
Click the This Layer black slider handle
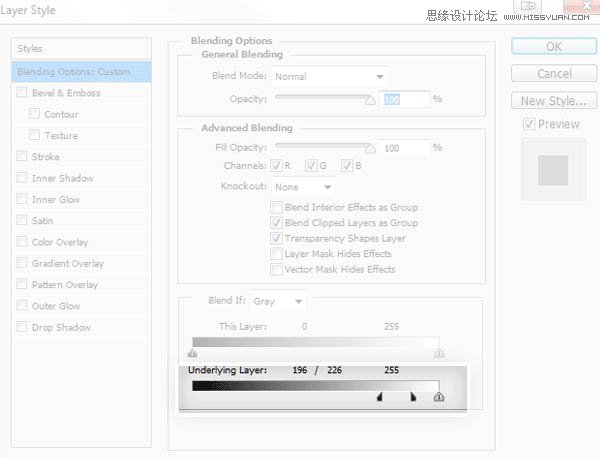[x=192, y=353]
